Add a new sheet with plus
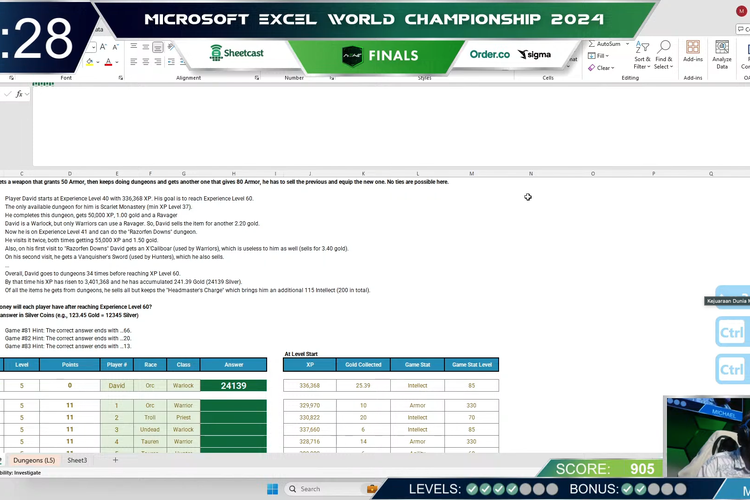The height and width of the screenshot is (500, 750). point(115,460)
